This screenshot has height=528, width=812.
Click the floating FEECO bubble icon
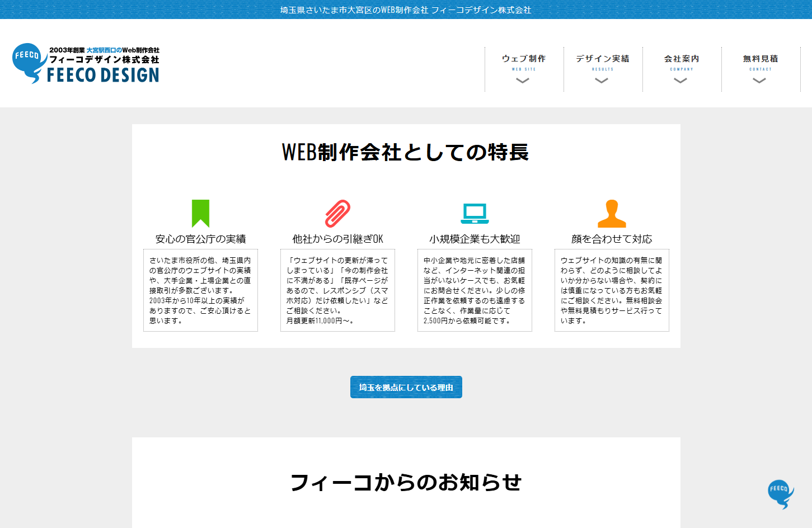click(x=780, y=494)
